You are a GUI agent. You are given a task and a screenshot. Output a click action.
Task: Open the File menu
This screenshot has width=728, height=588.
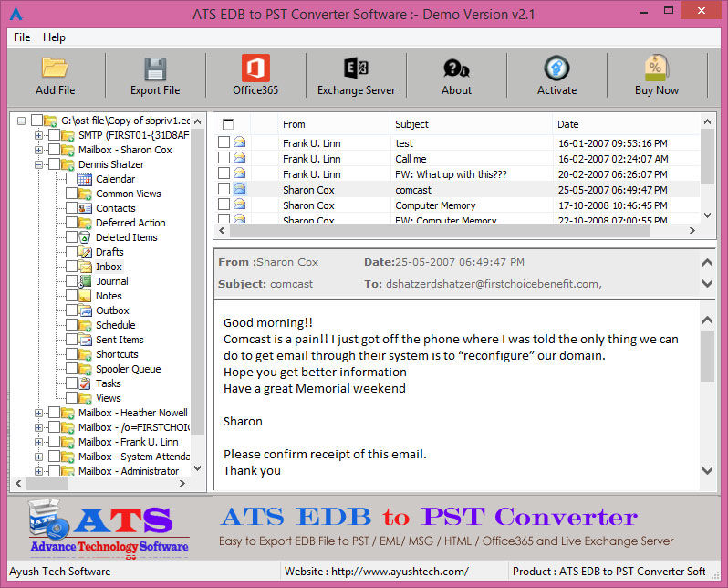coord(22,37)
